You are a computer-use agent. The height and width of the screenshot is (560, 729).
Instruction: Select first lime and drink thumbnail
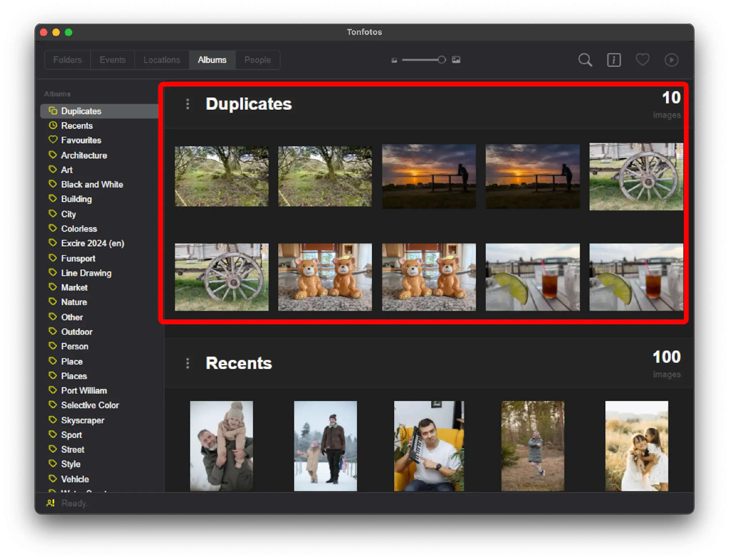click(532, 277)
